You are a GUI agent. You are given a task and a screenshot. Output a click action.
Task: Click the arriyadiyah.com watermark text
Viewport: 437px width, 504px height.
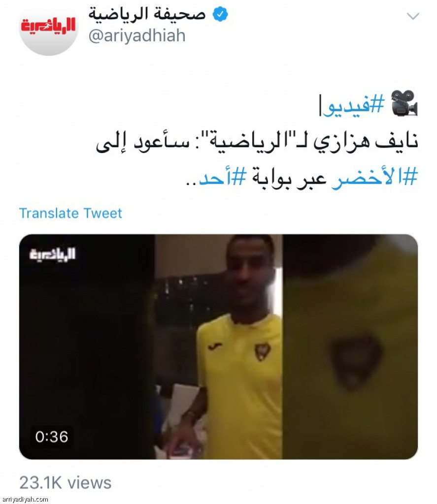pyautogui.click(x=25, y=500)
